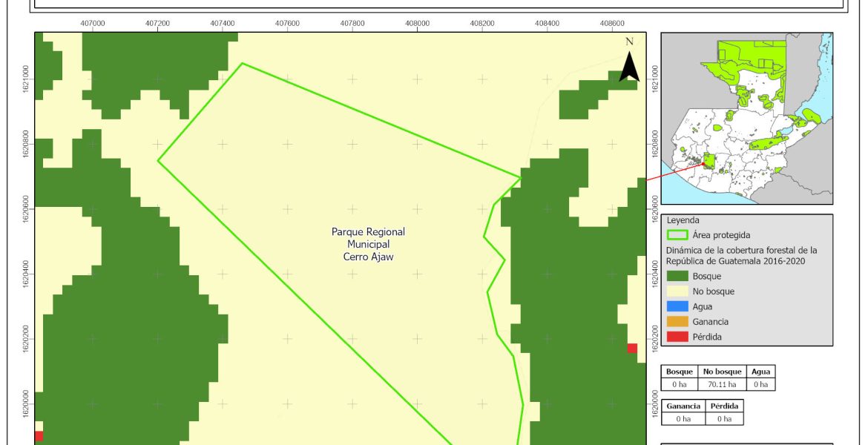The width and height of the screenshot is (868, 445).
Task: Click the Pérdida header in the table
Action: tap(723, 406)
